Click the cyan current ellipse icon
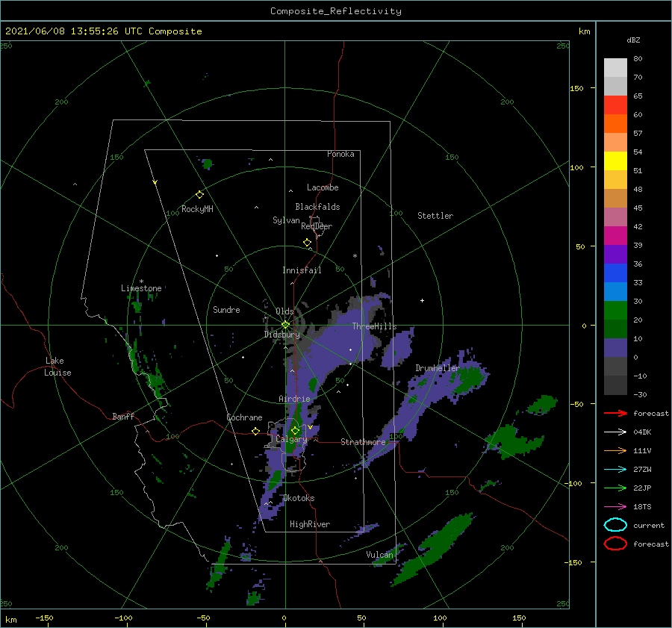 coord(615,525)
